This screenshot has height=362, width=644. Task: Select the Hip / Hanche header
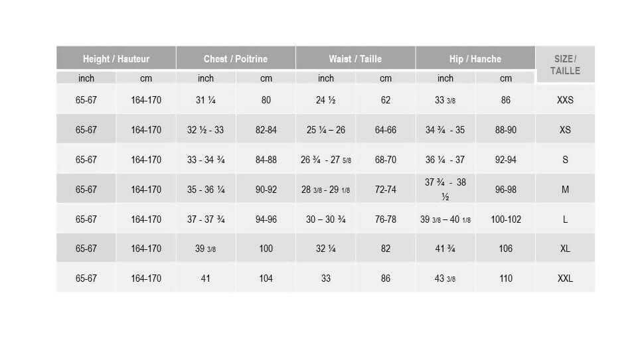[475, 58]
